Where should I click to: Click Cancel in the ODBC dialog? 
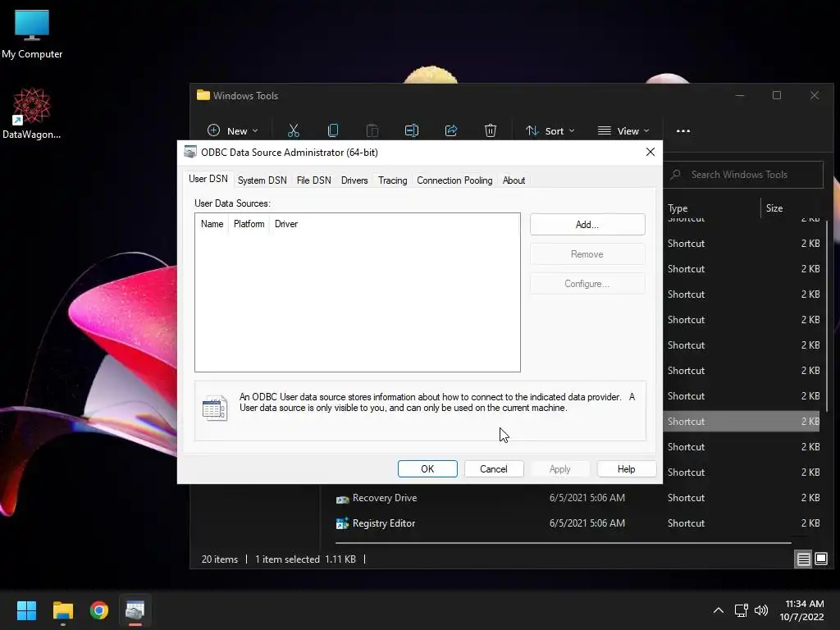[493, 468]
